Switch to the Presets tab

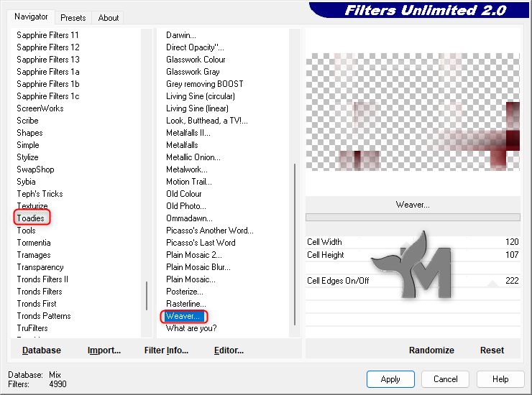(x=73, y=18)
